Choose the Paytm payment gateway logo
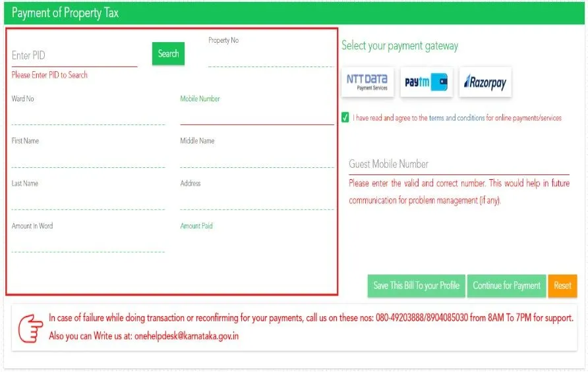The width and height of the screenshot is (588, 372). 426,82
